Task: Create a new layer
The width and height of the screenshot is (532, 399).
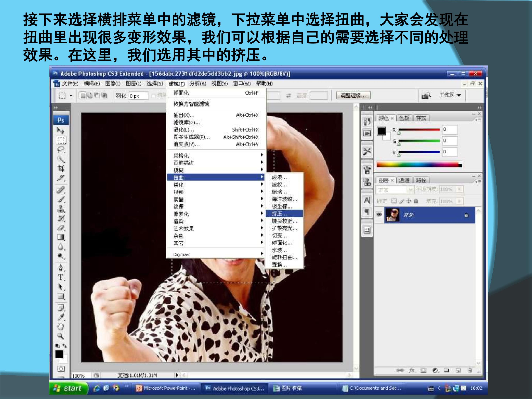Action: (458, 370)
